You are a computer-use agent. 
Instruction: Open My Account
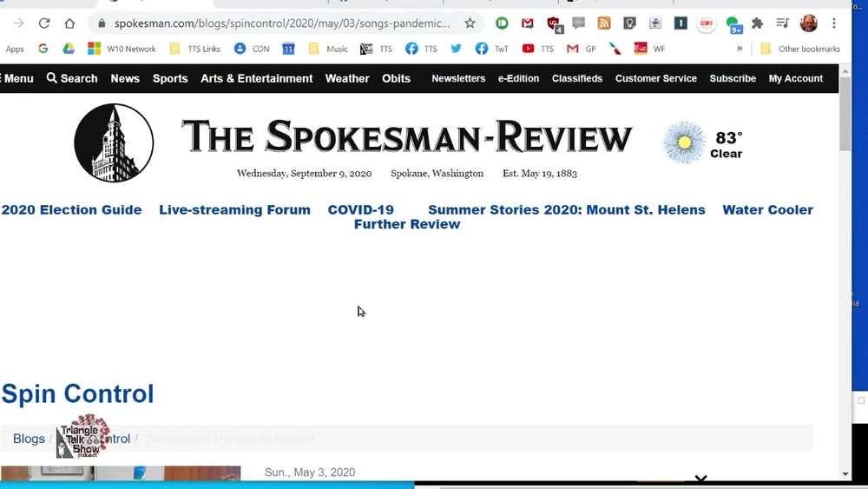point(795,79)
